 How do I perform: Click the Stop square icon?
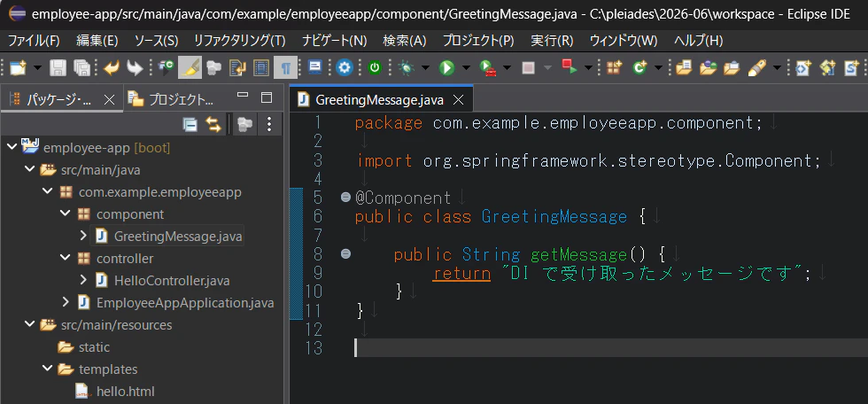[529, 67]
